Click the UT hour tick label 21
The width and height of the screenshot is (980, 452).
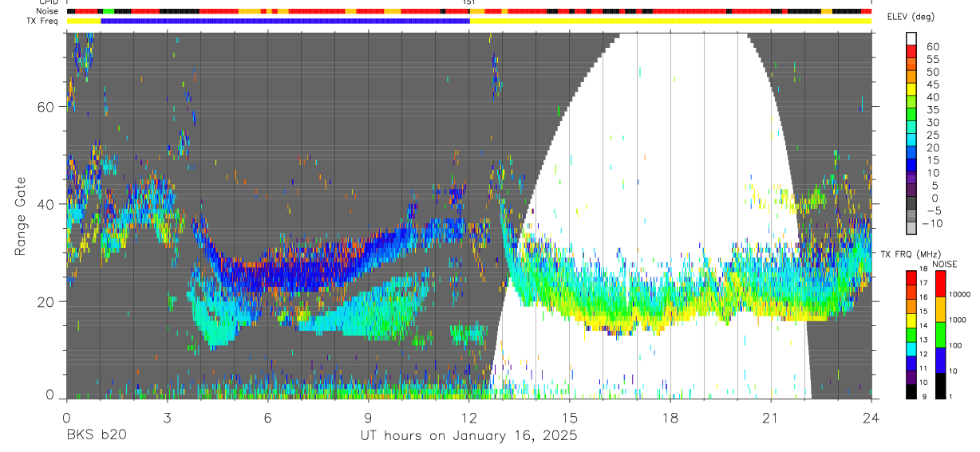[771, 418]
